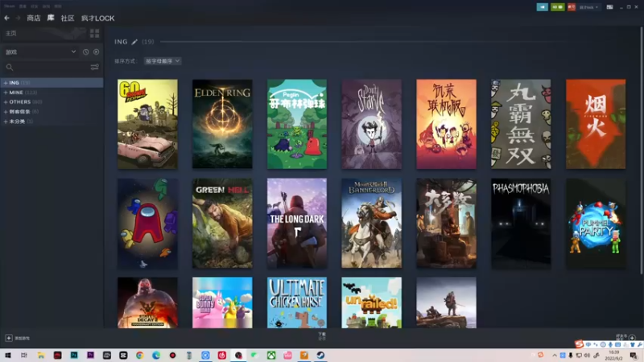
Task: Select the 大多数 game cover
Action: point(447,224)
